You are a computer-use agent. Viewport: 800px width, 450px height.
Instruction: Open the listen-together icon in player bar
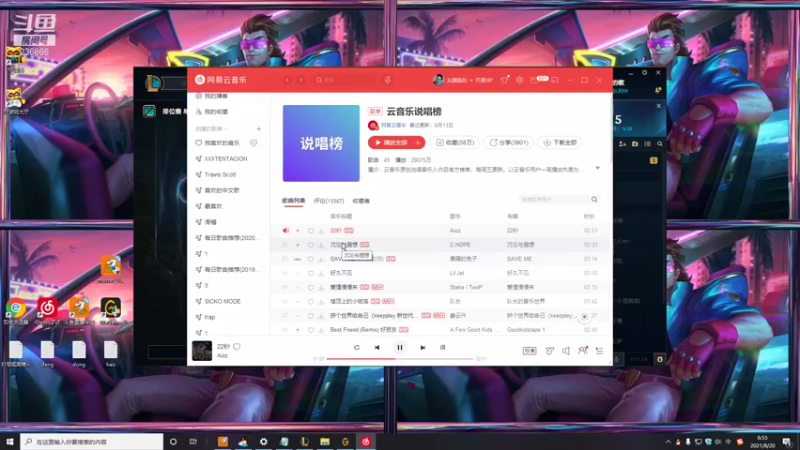click(583, 351)
